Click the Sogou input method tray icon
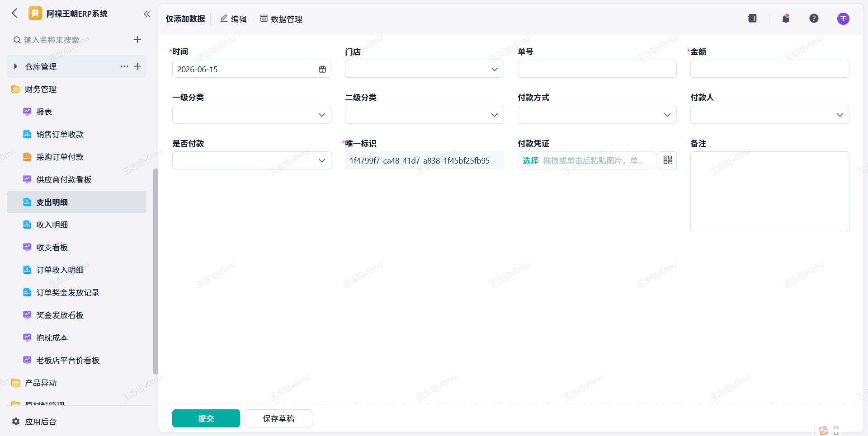This screenshot has height=436, width=868. click(x=823, y=430)
